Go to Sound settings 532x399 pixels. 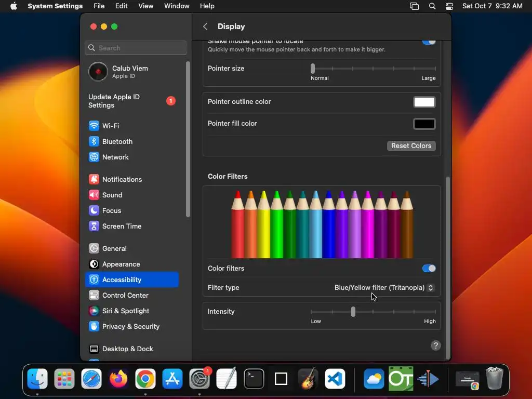point(131,195)
